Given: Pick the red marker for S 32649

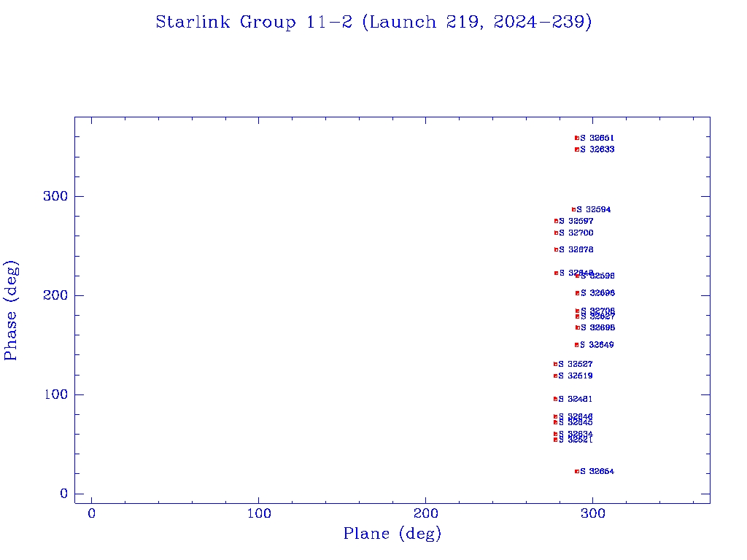Looking at the screenshot, I should click(576, 345).
